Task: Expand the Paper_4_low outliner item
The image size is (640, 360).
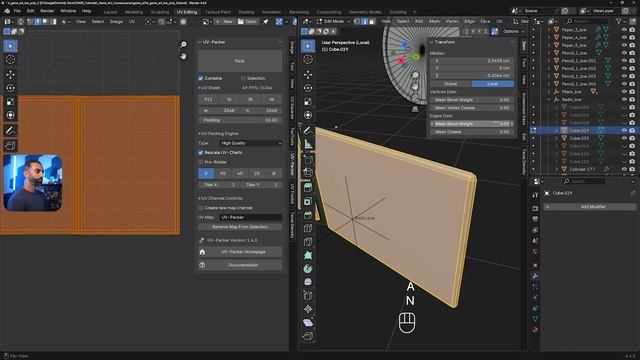Action: (549, 38)
